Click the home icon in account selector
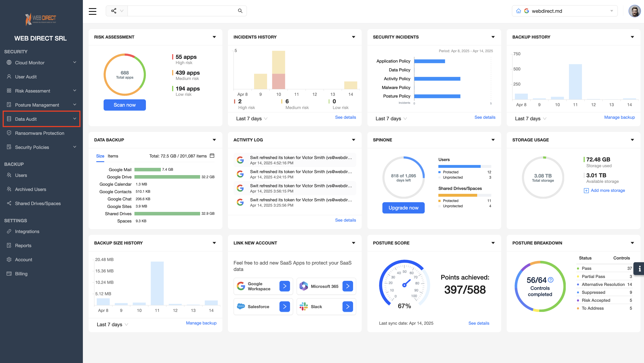The height and width of the screenshot is (363, 644). pyautogui.click(x=519, y=11)
